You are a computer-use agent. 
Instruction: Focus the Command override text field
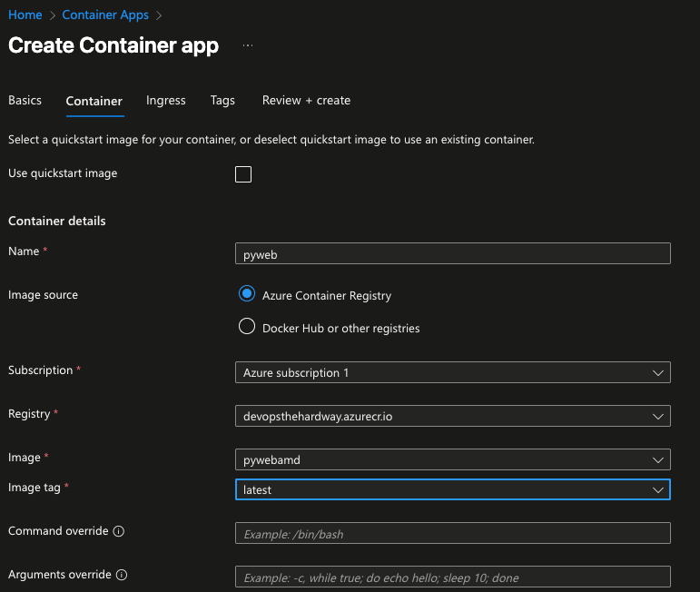[x=452, y=534]
